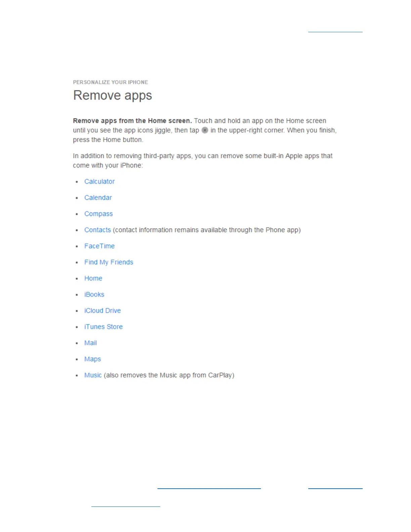Viewport: 411px width, 532px height.
Task: Click the Mail link
Action: [x=91, y=343]
